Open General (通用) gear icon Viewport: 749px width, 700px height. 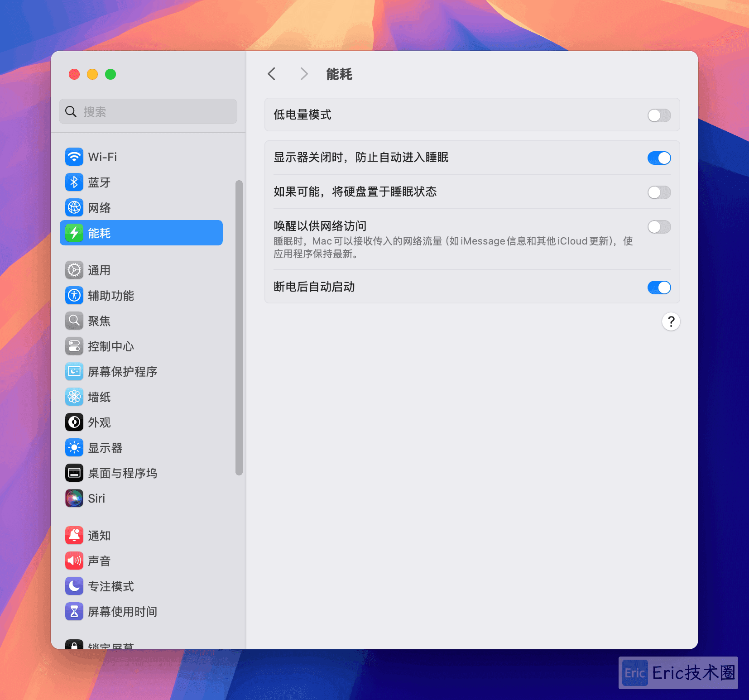[74, 270]
